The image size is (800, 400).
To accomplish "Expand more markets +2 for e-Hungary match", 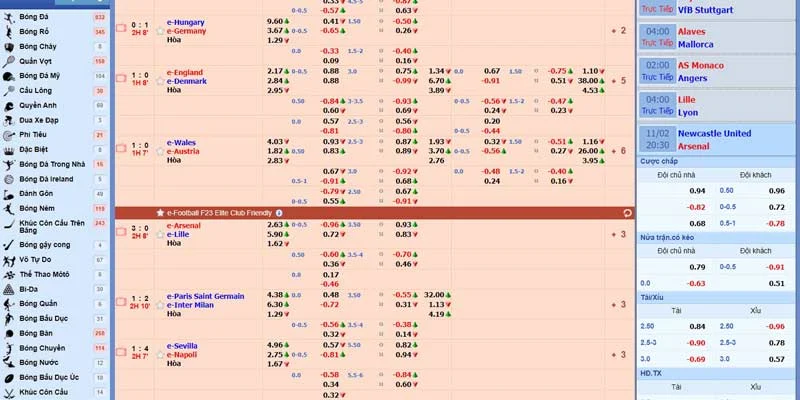I will tap(617, 30).
